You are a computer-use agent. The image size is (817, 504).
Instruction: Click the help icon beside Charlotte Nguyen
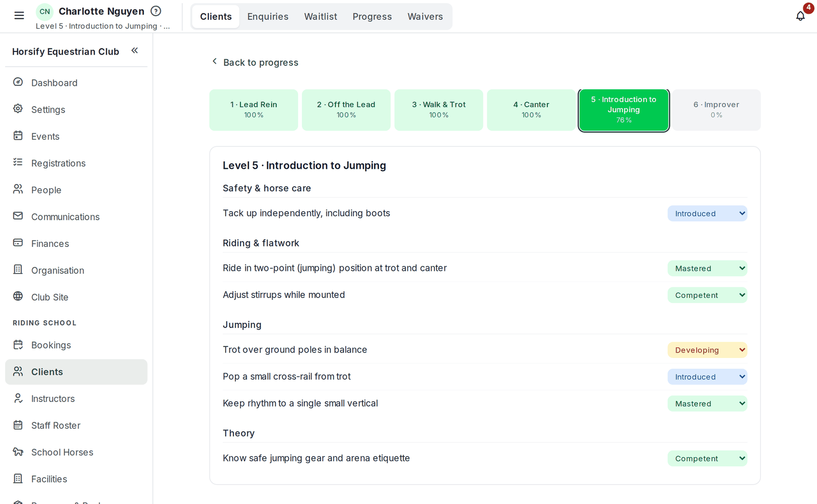(156, 11)
